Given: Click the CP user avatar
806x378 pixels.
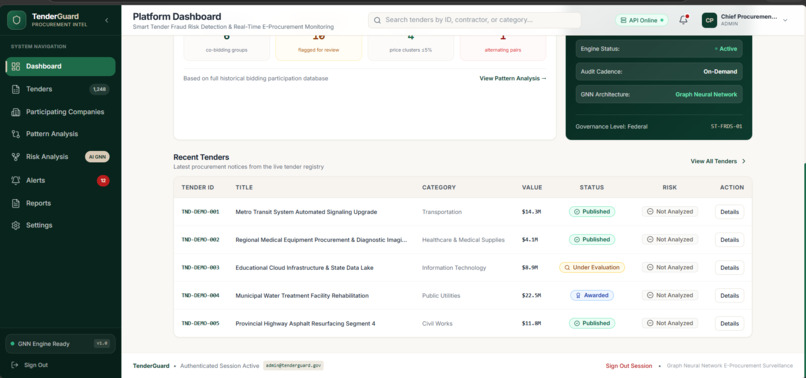Looking at the screenshot, I should point(709,20).
